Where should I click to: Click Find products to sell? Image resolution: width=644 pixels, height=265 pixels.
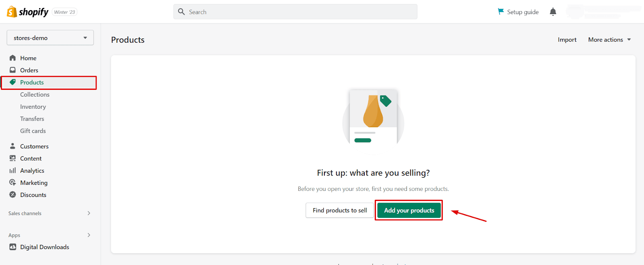(x=340, y=210)
